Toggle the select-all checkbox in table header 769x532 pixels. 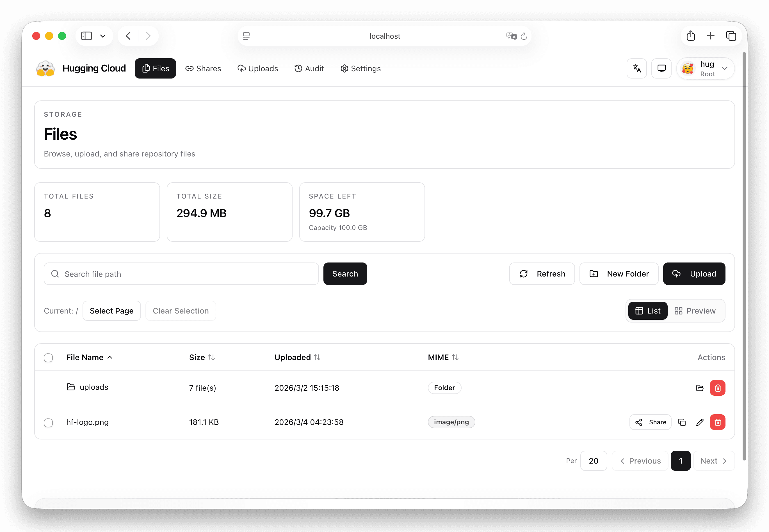pos(48,357)
